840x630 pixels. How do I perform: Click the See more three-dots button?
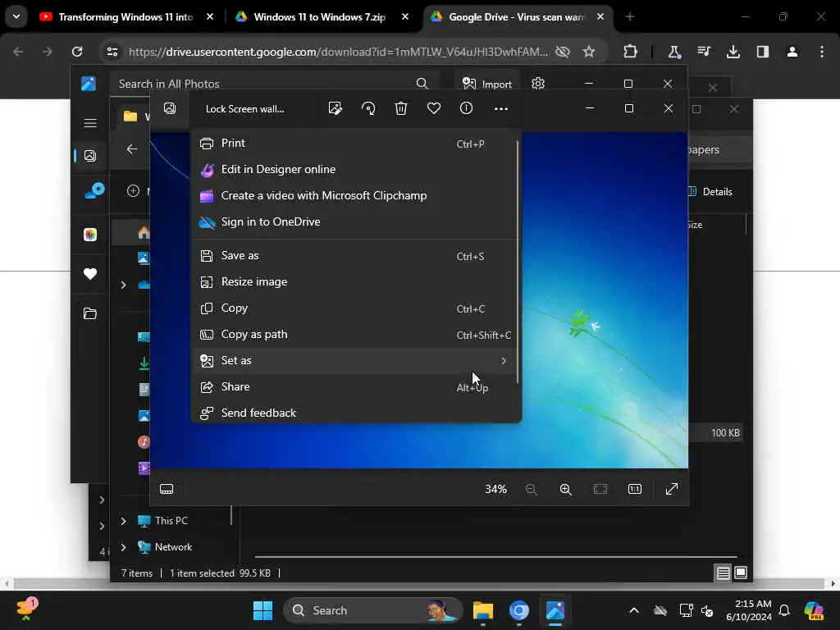(x=501, y=109)
